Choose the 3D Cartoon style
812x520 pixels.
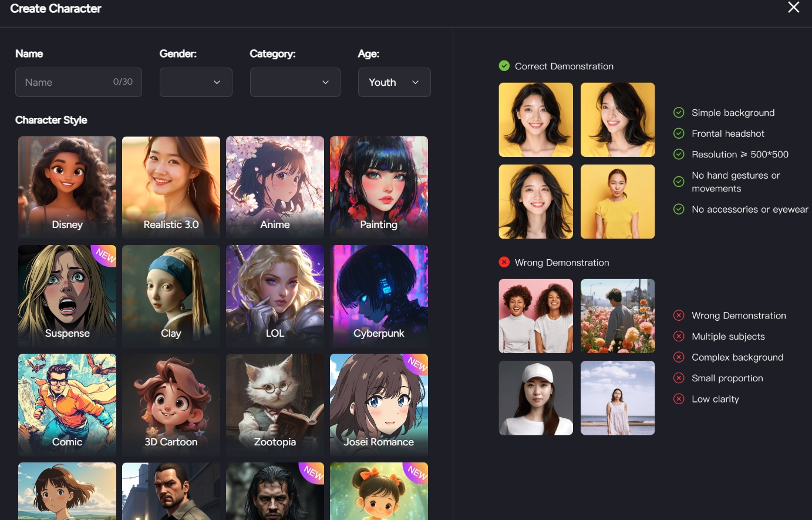pos(171,404)
